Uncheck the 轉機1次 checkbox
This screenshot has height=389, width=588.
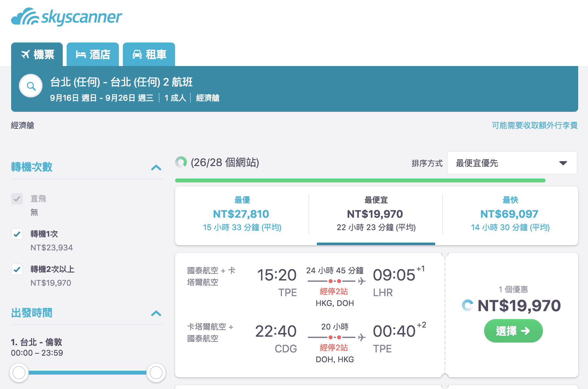coord(17,234)
